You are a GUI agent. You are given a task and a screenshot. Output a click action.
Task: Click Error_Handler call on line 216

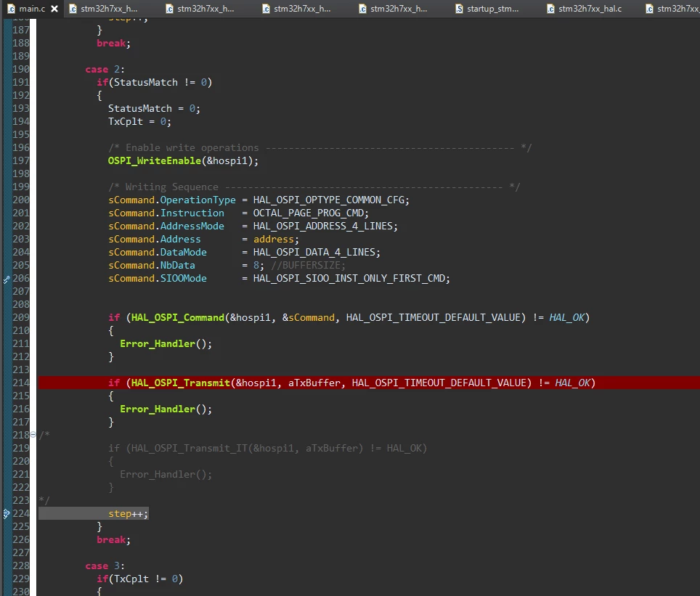158,409
